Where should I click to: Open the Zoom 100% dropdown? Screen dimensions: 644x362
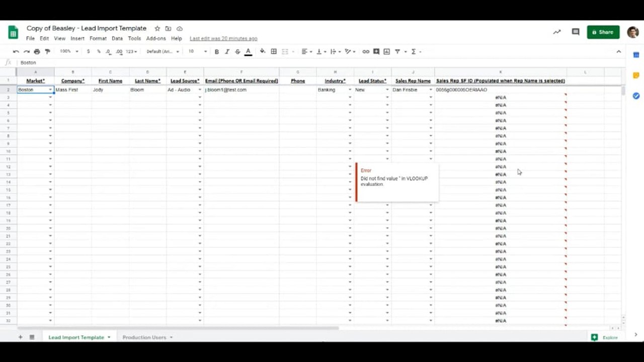[69, 51]
